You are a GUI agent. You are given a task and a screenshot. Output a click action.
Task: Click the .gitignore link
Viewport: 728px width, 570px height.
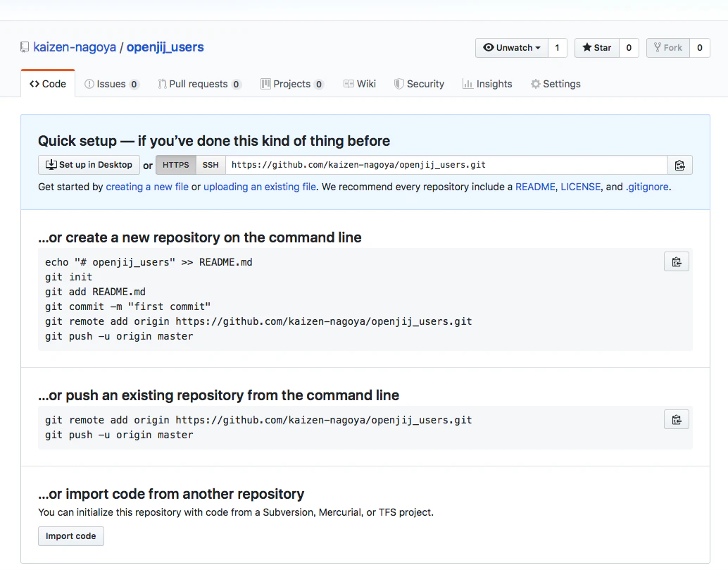[x=647, y=187]
